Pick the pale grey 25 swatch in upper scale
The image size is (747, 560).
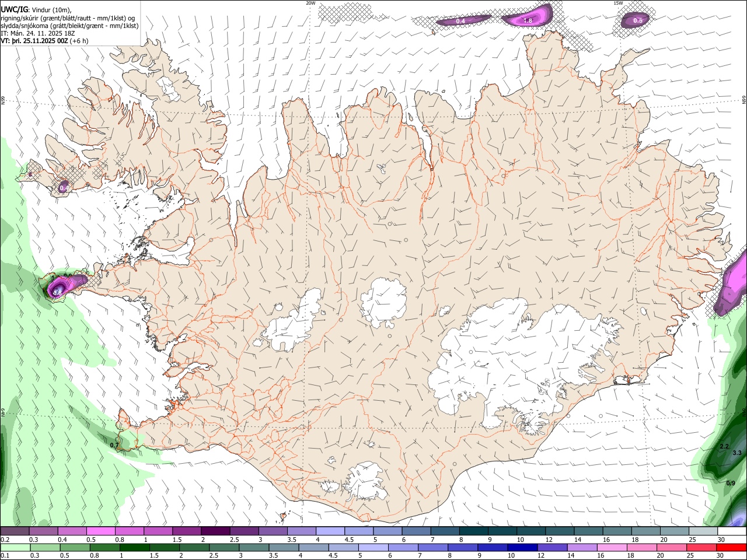(703, 531)
